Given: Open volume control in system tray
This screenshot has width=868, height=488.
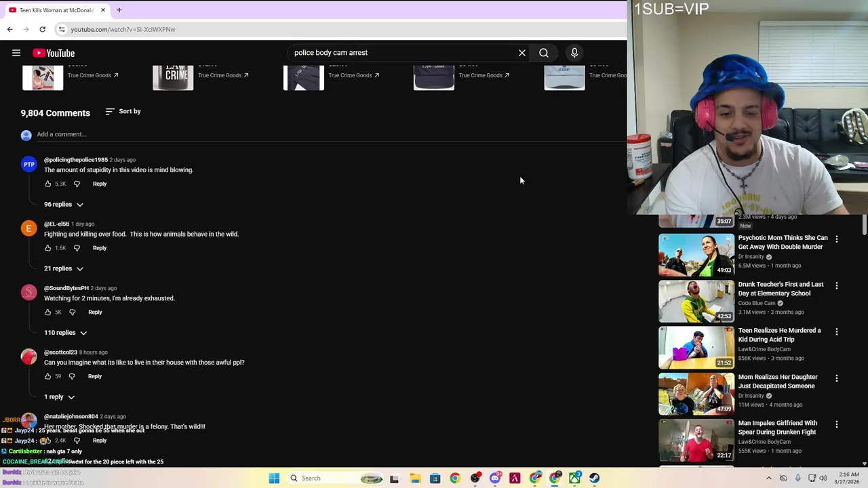Looking at the screenshot, I should (823, 479).
